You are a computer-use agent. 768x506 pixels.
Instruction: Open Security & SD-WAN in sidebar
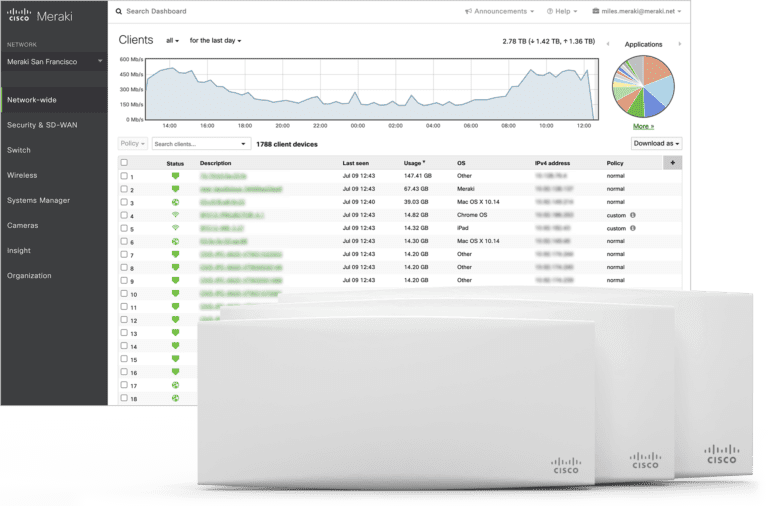click(x=41, y=125)
